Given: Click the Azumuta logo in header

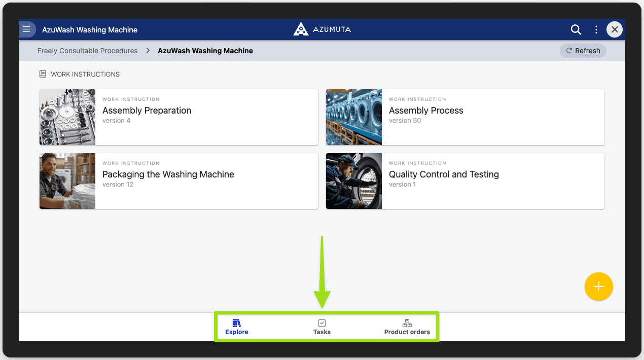Looking at the screenshot, I should pos(322,29).
